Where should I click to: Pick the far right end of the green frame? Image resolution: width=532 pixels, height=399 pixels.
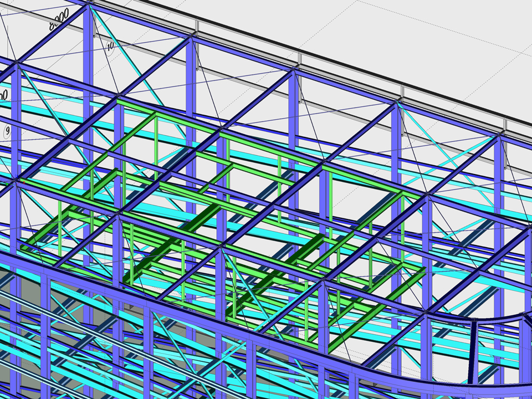click(421, 272)
